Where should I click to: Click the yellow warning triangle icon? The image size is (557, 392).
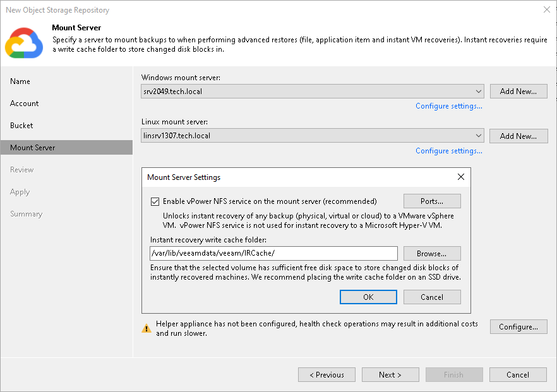click(x=147, y=328)
